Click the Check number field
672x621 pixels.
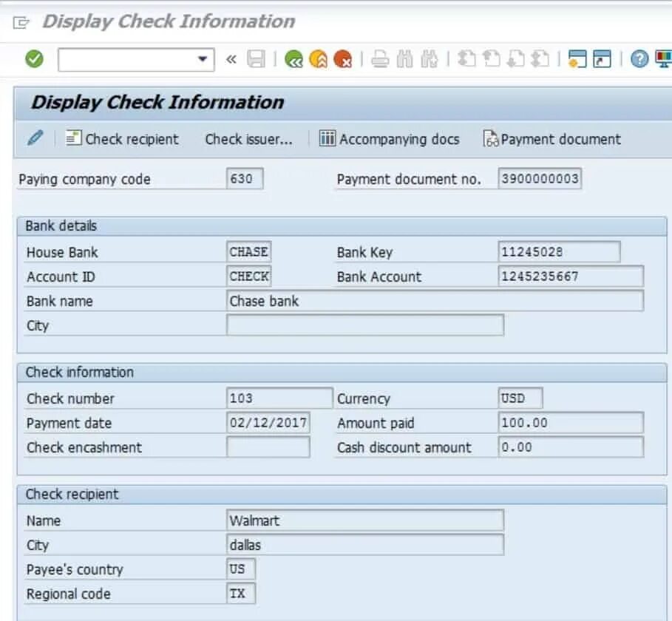[x=279, y=398]
